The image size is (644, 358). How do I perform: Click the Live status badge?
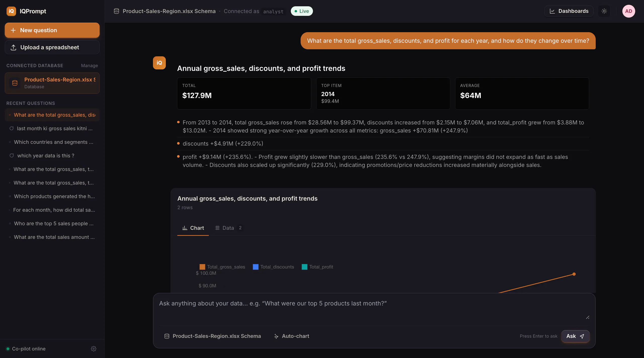[x=302, y=11]
